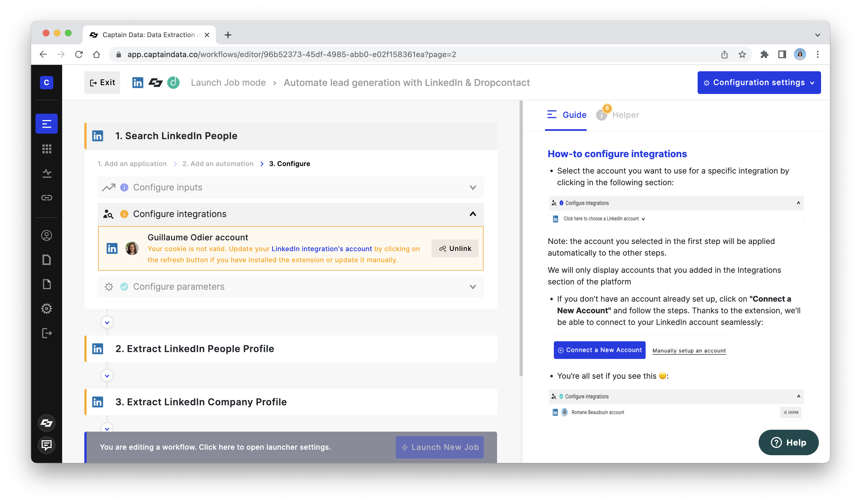Click the launcher settings banner text
This screenshot has height=504, width=861.
tap(215, 447)
